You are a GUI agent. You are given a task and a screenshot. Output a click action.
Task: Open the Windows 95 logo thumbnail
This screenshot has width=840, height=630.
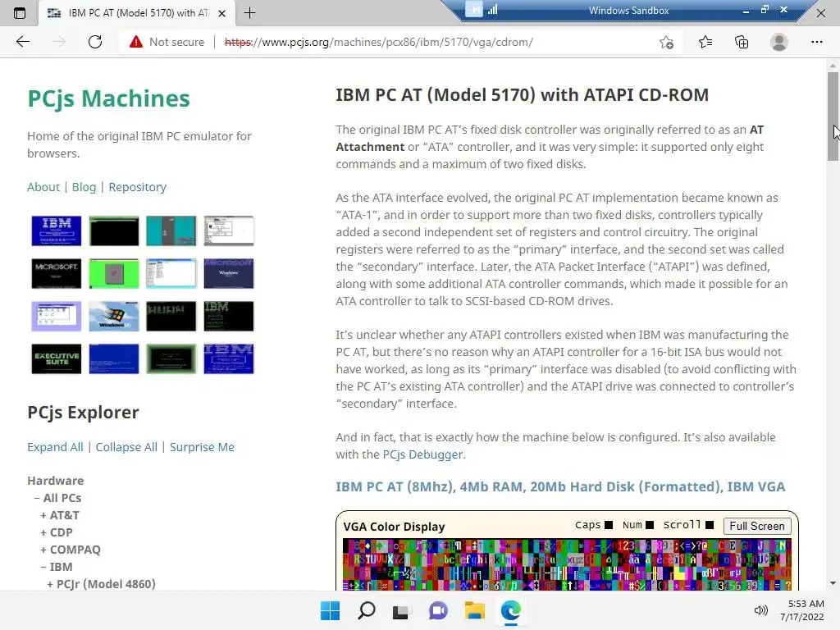(x=113, y=316)
